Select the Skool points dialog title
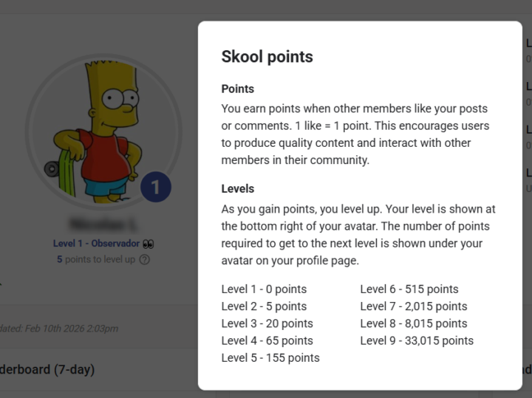Viewport: 532px width, 398px height. (267, 57)
